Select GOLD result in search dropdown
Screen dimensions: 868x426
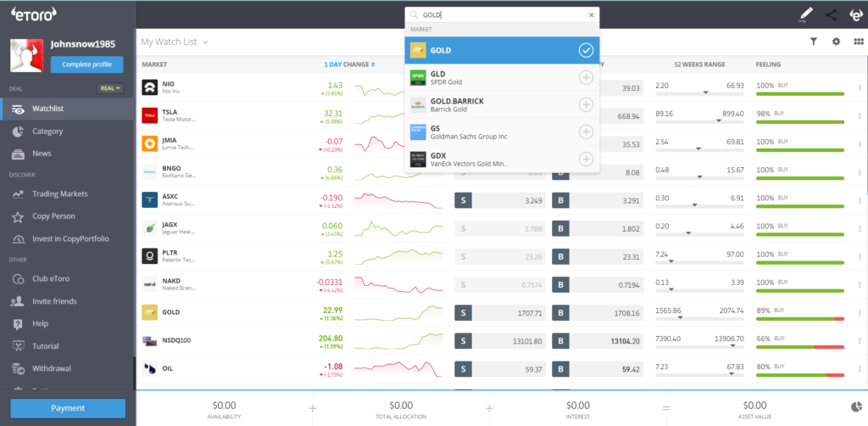coord(502,50)
